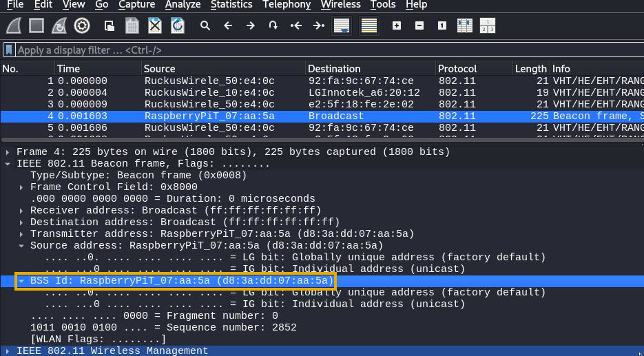Expand Transmitter address RaspberryPiT node

[21, 234]
